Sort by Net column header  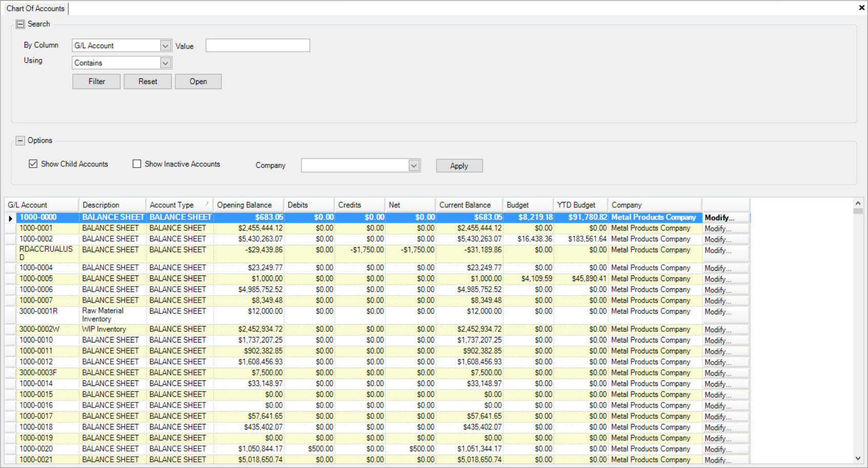click(x=410, y=205)
